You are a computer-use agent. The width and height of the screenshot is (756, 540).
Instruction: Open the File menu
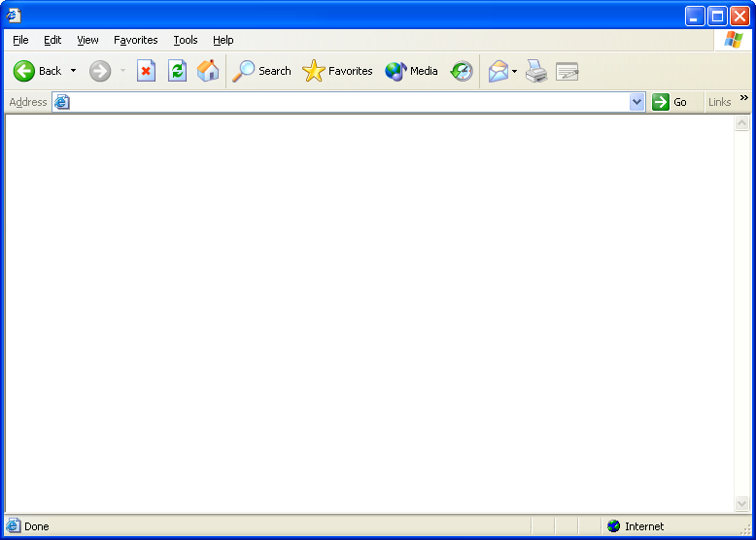[x=20, y=40]
